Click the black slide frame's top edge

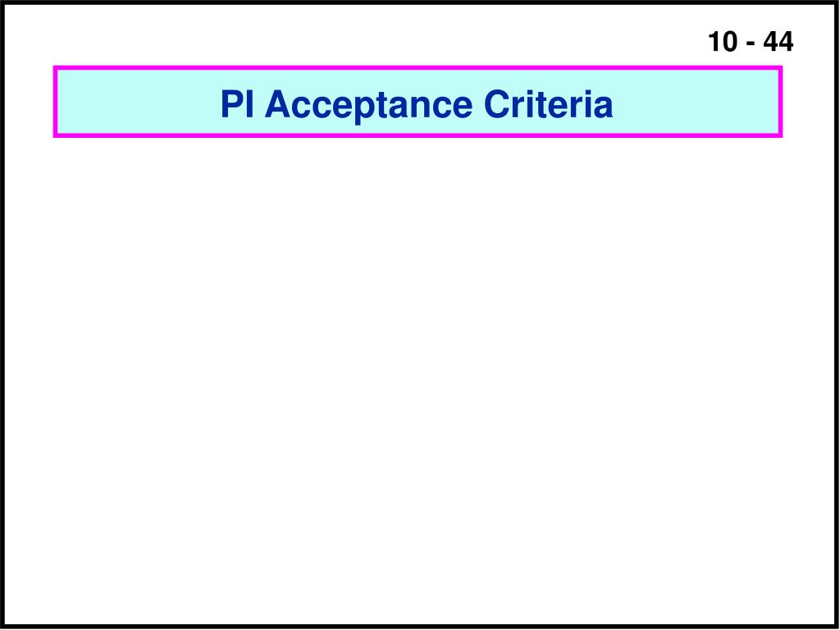point(420,2)
